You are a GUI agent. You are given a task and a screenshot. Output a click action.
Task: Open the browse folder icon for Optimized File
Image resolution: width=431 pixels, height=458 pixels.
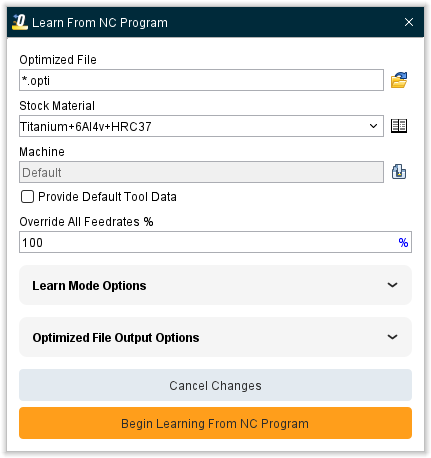[x=399, y=80]
